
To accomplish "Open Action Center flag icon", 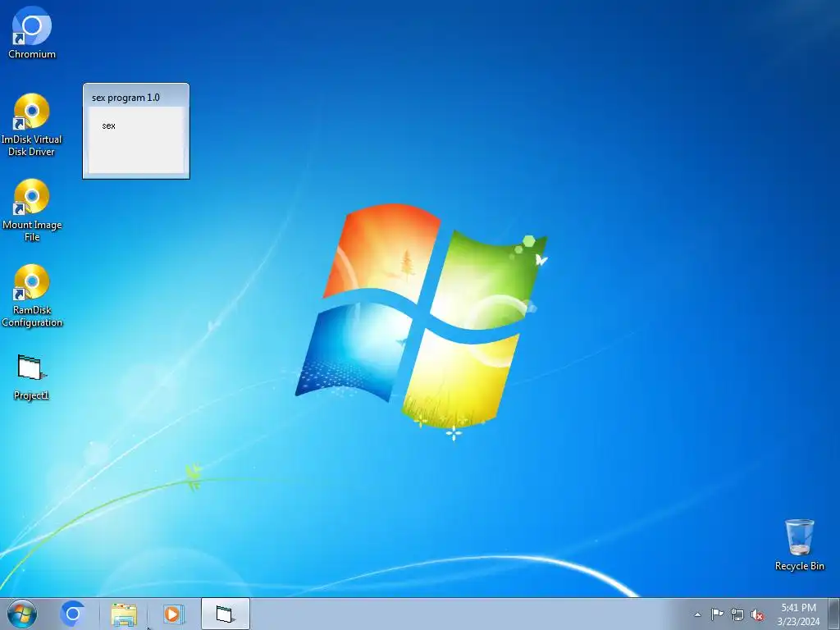I will 717,614.
